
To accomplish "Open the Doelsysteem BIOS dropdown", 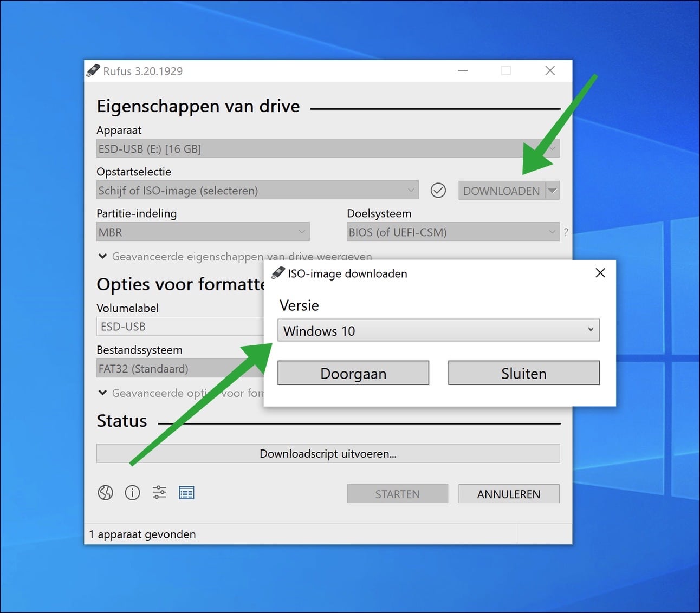I will 552,232.
